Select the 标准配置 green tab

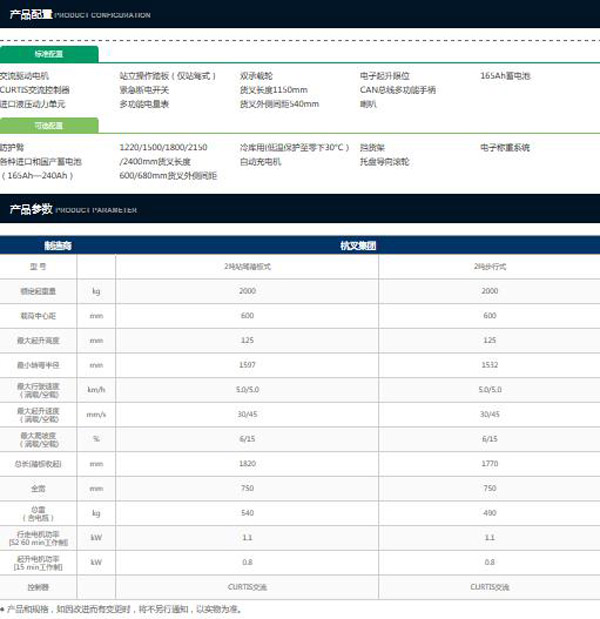48,56
